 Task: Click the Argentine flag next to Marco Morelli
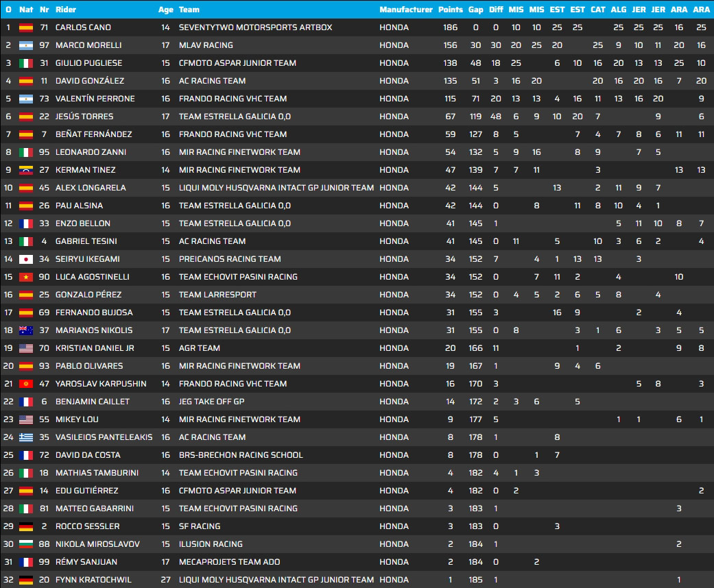click(x=26, y=45)
